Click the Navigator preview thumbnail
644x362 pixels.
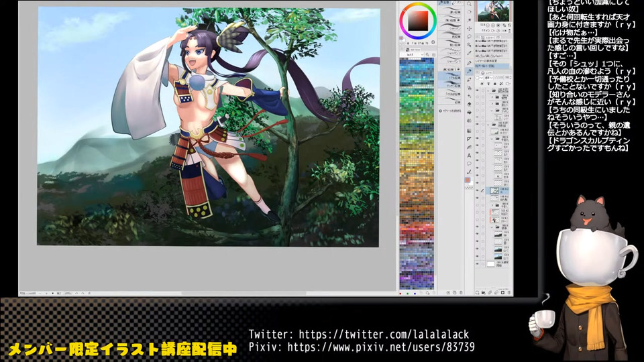(493, 11)
